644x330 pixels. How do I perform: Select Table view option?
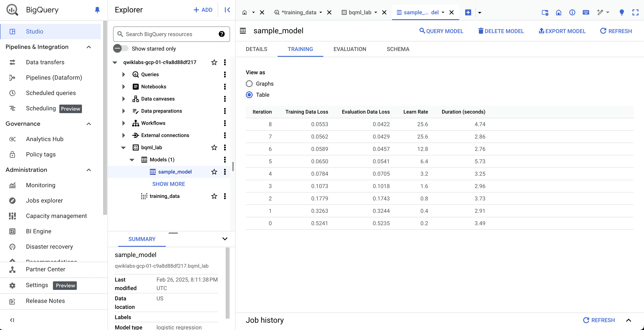(249, 95)
